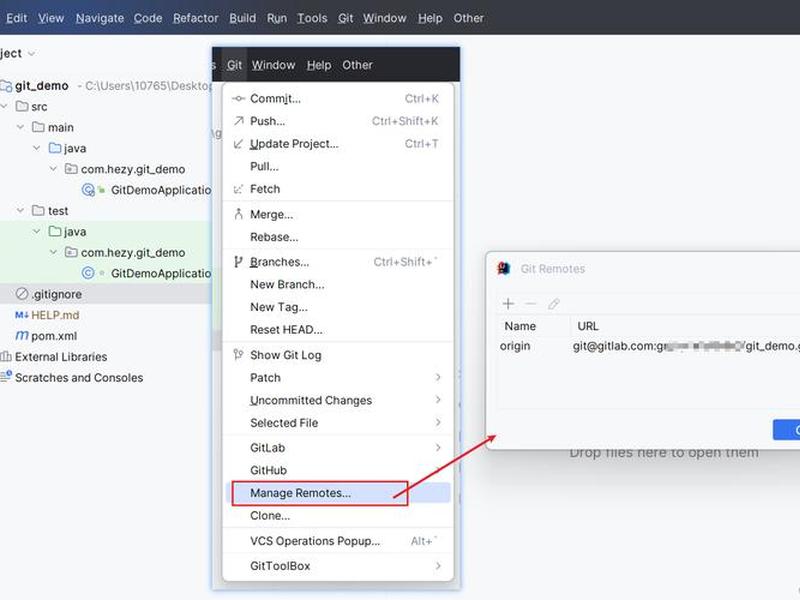
Task: Click the Merge icon in Git menu
Action: [238, 214]
